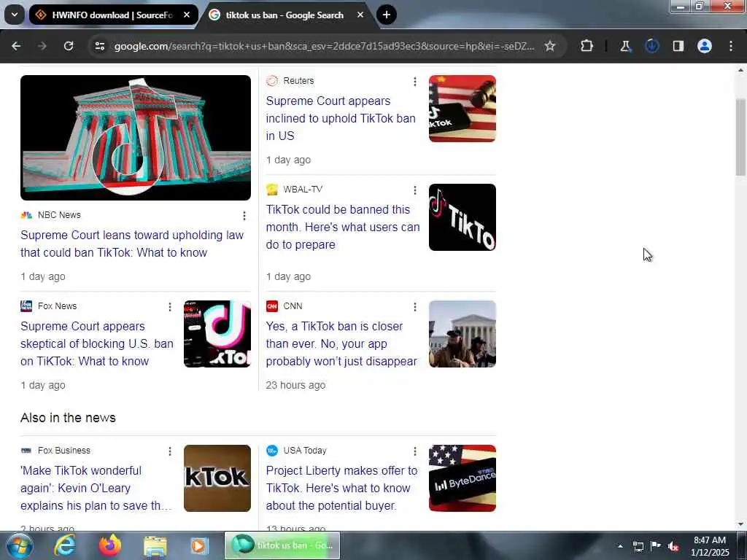Click the tiktok us ban taskbar window button
The image size is (747, 560).
tap(282, 545)
